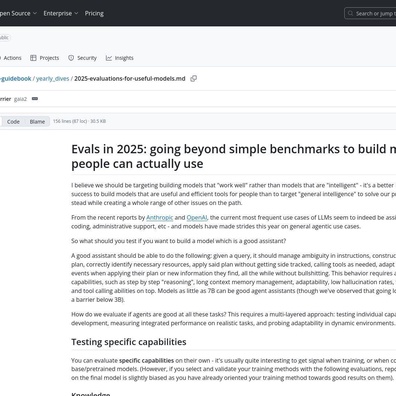Screen dimensions: 396x396
Task: Expand commit message ellipsis button
Action: [35, 99]
